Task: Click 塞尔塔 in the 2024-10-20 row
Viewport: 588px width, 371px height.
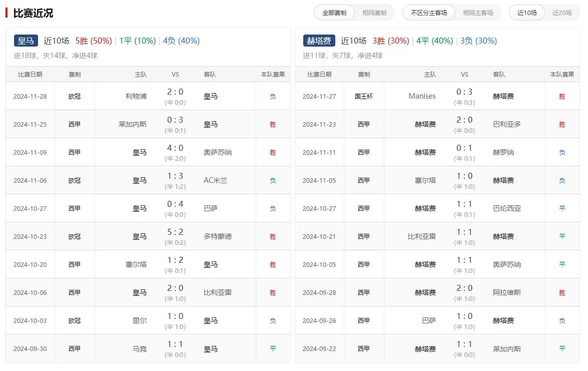Action: point(136,264)
